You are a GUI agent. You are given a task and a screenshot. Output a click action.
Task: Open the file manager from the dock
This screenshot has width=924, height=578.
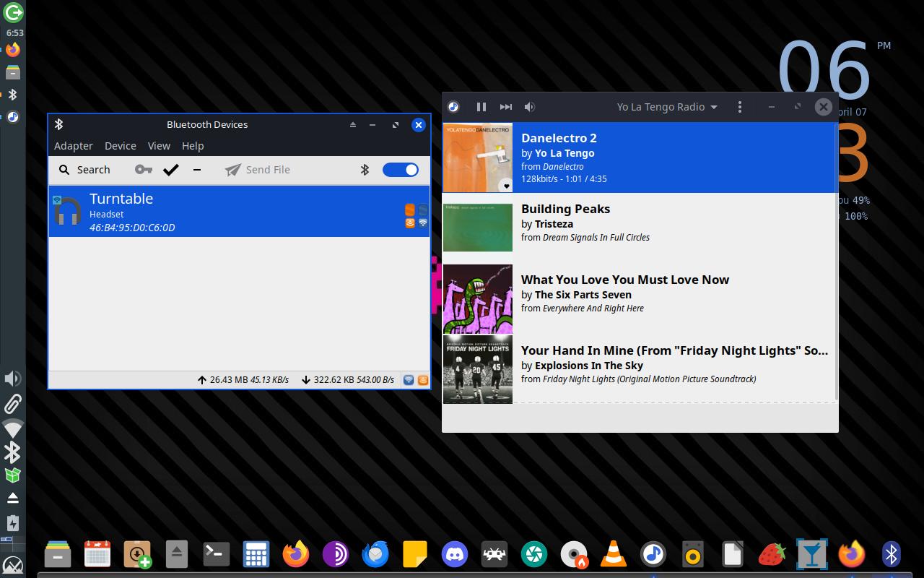58,554
